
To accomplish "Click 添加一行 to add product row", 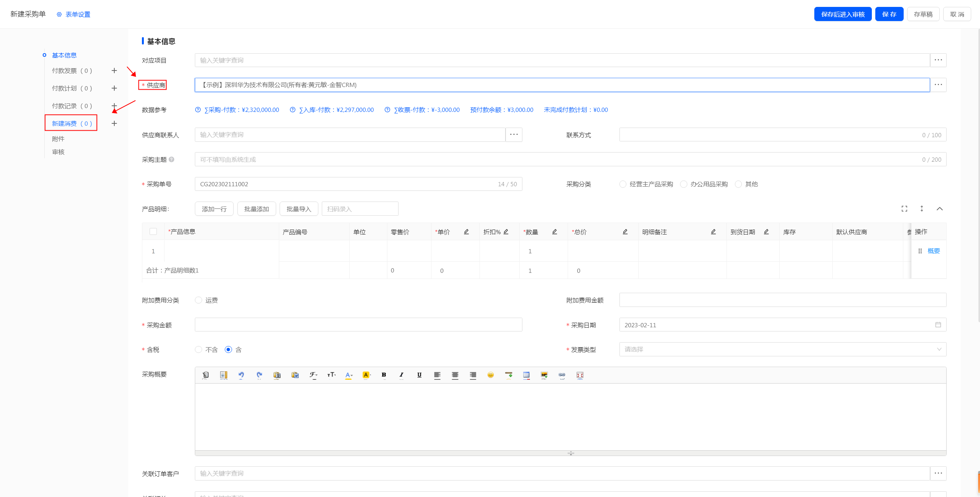I will point(214,209).
